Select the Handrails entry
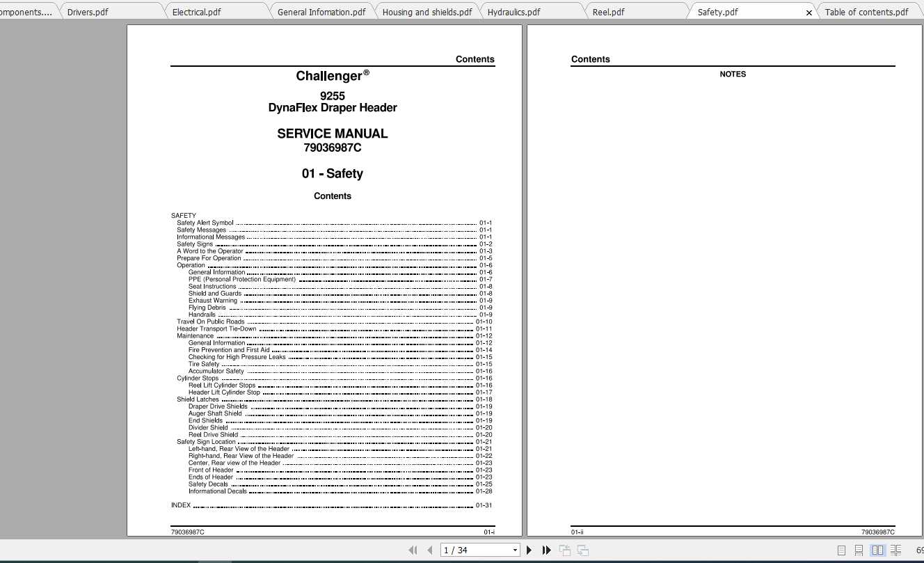This screenshot has height=563, width=924. [x=340, y=315]
